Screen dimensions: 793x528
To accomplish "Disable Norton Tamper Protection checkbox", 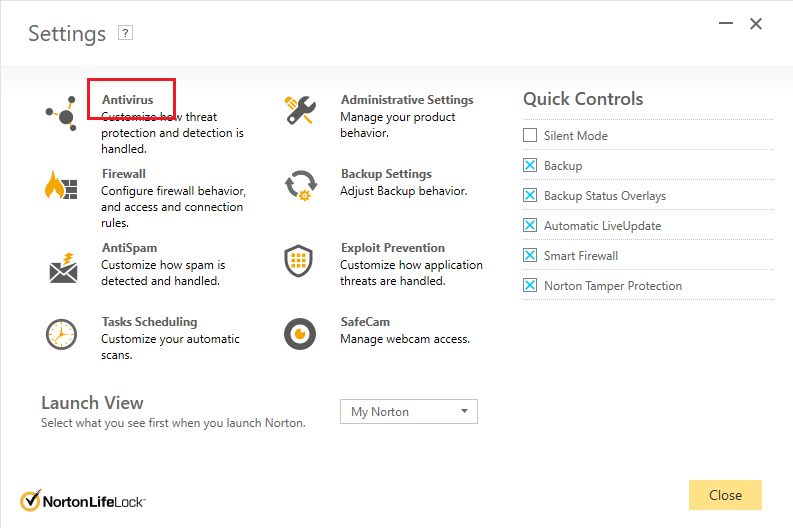I will pyautogui.click(x=530, y=285).
